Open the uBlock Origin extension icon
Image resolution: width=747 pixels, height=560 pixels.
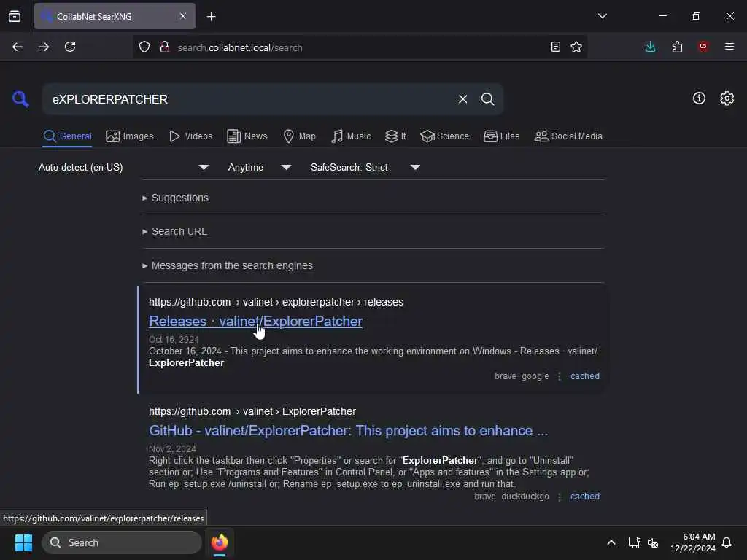[703, 47]
